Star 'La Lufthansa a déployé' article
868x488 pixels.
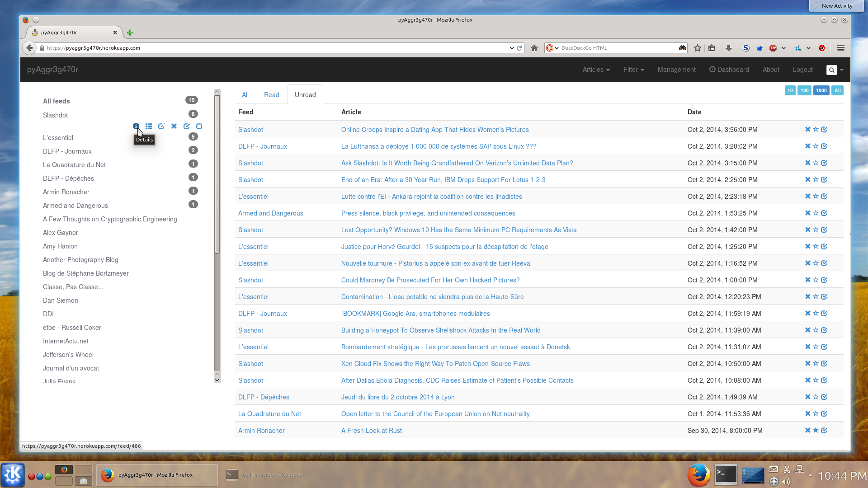coord(816,146)
